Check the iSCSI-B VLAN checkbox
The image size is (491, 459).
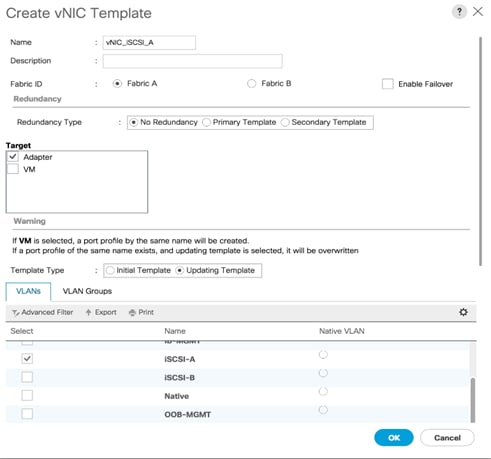(27, 377)
